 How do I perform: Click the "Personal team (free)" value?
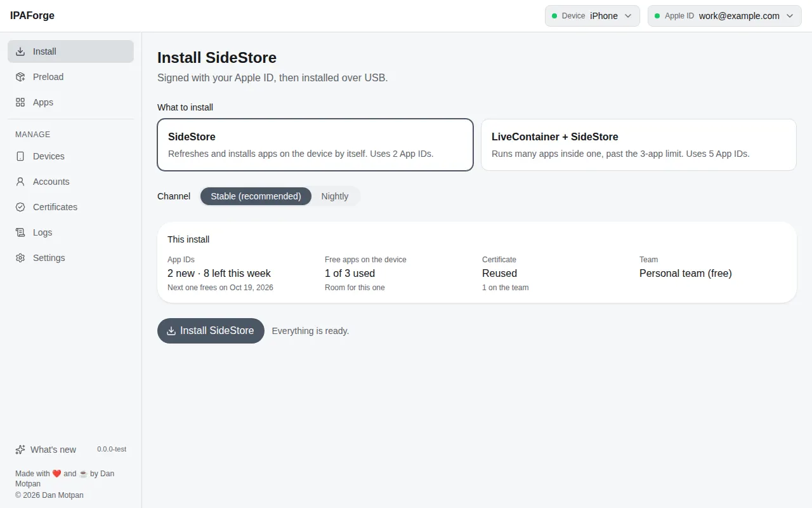pyautogui.click(x=686, y=274)
